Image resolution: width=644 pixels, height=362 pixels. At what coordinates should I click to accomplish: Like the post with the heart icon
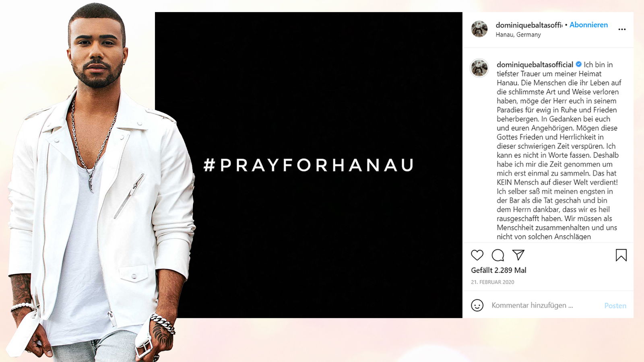pos(477,255)
